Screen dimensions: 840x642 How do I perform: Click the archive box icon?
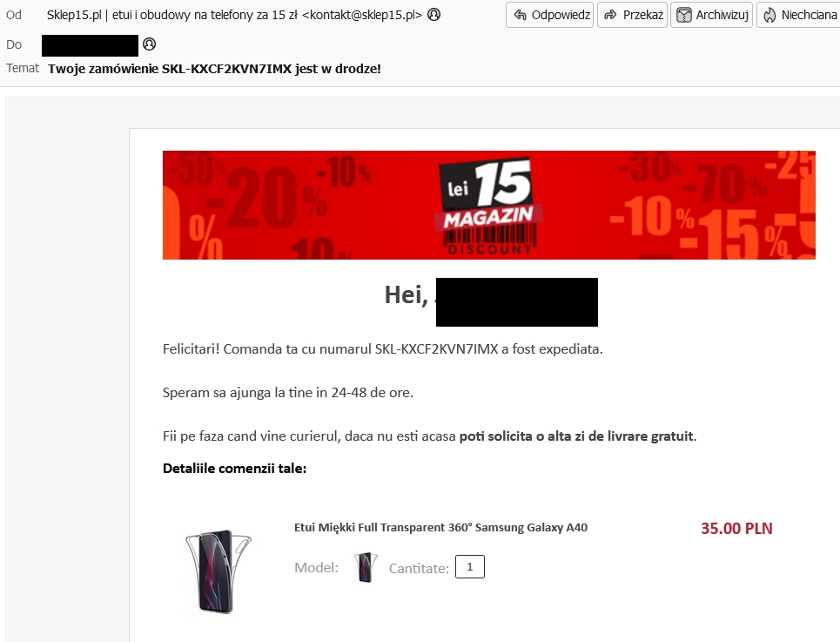pos(683,15)
